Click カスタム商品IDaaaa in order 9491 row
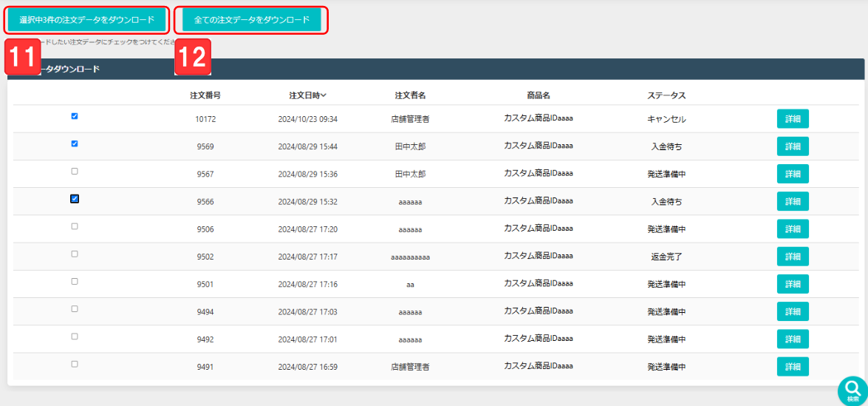This screenshot has height=406, width=868. click(538, 366)
